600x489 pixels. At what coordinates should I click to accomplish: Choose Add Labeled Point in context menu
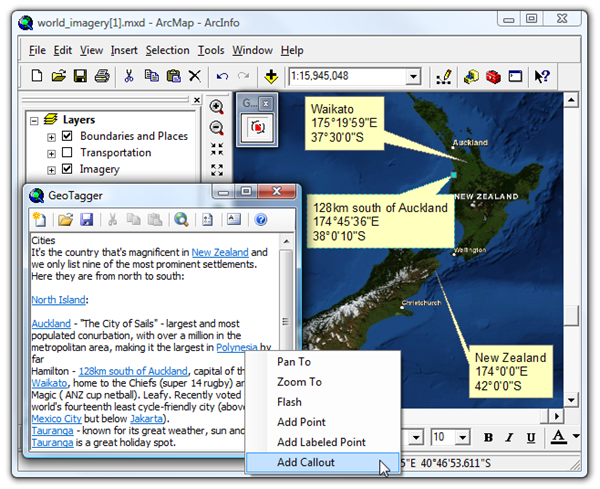pyautogui.click(x=322, y=442)
